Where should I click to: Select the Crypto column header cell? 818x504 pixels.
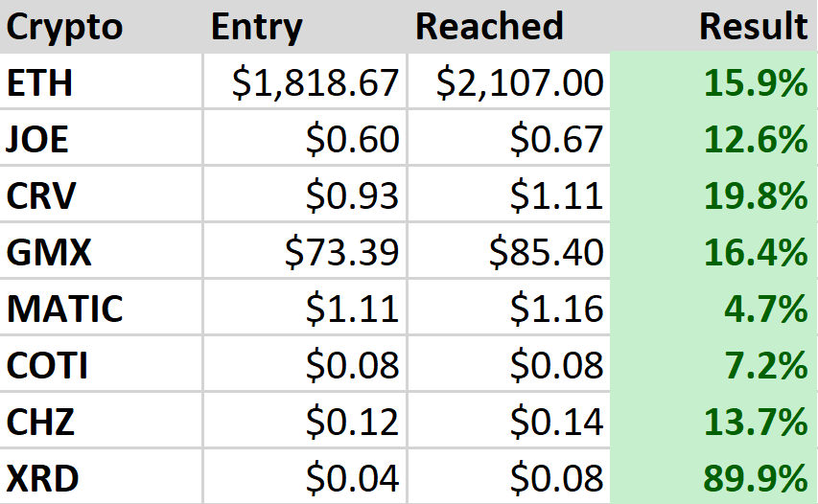[65, 27]
